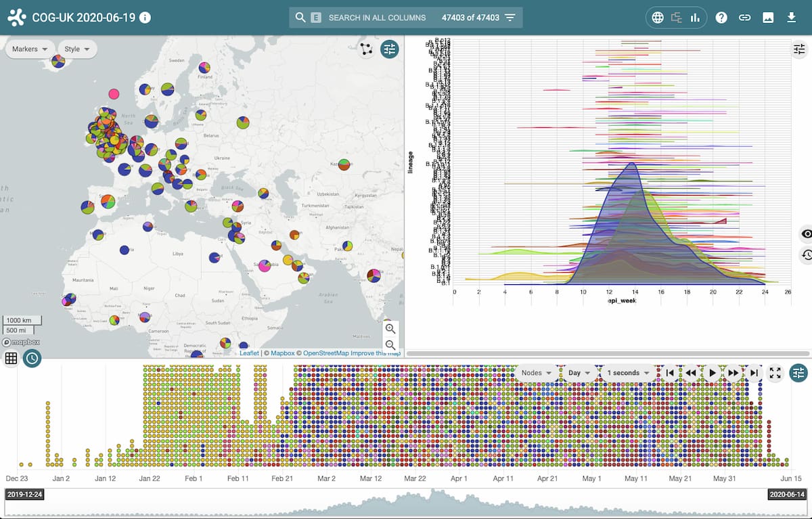
Task: Click the project info icon beside the title
Action: click(145, 18)
